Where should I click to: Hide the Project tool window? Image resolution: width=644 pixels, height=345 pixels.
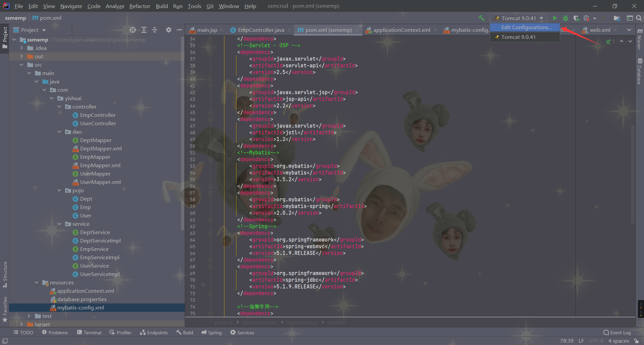[x=179, y=30]
